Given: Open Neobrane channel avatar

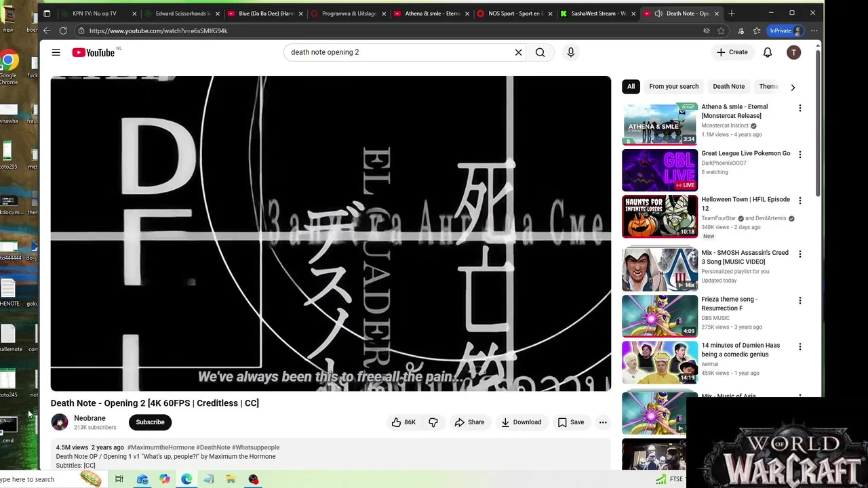Looking at the screenshot, I should pyautogui.click(x=60, y=422).
